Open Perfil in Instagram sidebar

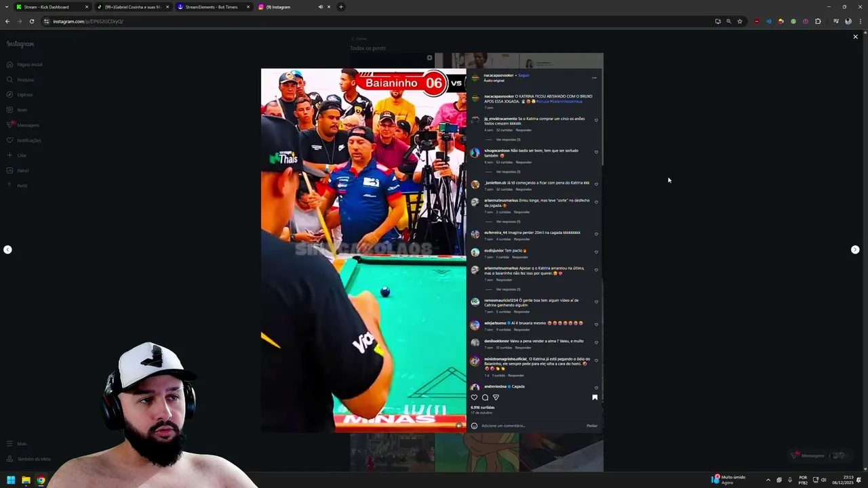[17, 186]
